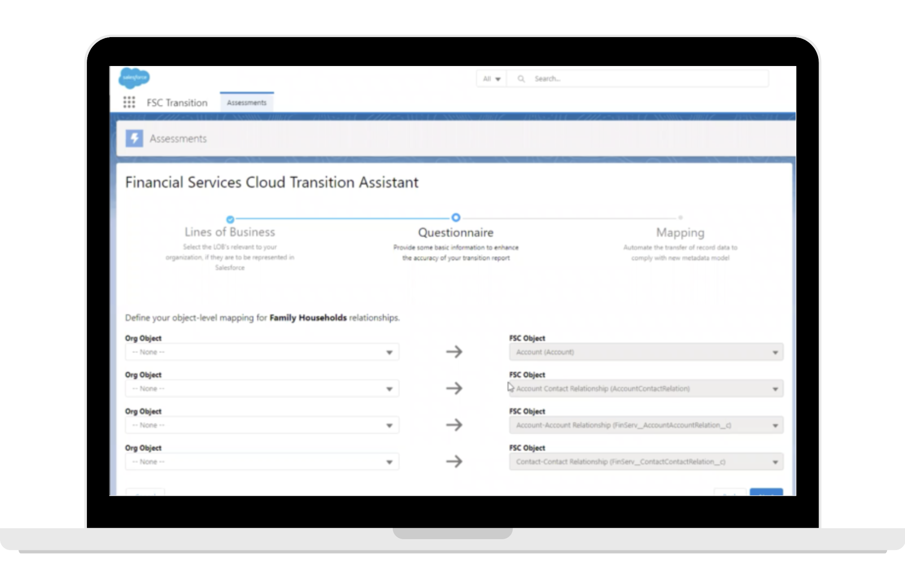The width and height of the screenshot is (905, 588).
Task: Select the Mapping step title
Action: click(680, 232)
